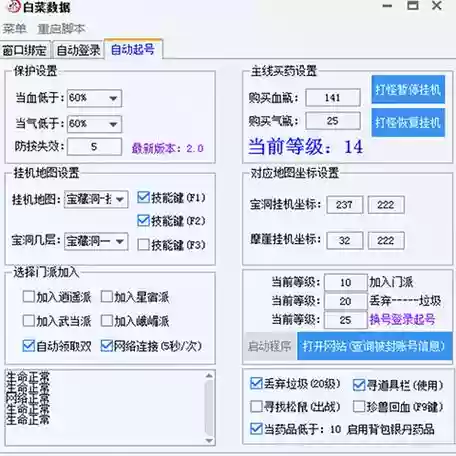This screenshot has width=456, height=456.
Task: Click level field for 丢弃垃圾
Action: pos(346,301)
